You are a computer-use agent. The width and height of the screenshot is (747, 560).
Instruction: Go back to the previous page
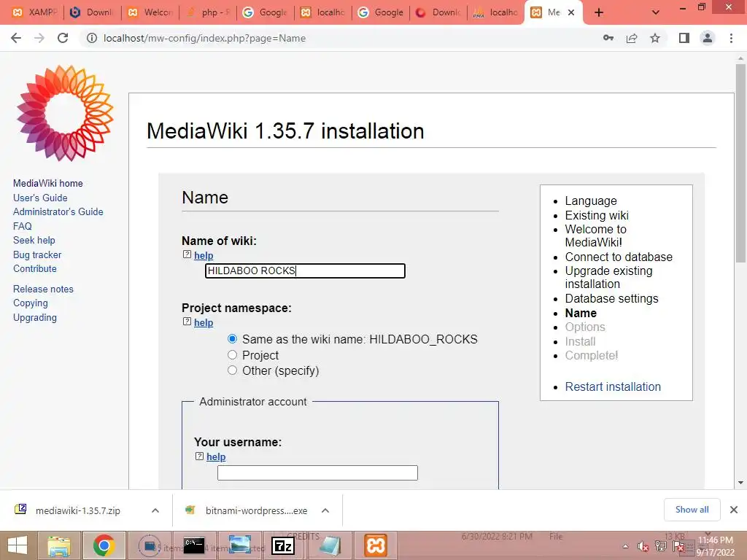(16, 38)
